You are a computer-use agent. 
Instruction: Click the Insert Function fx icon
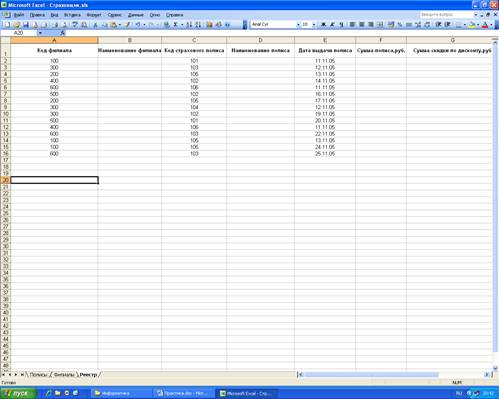tap(62, 33)
